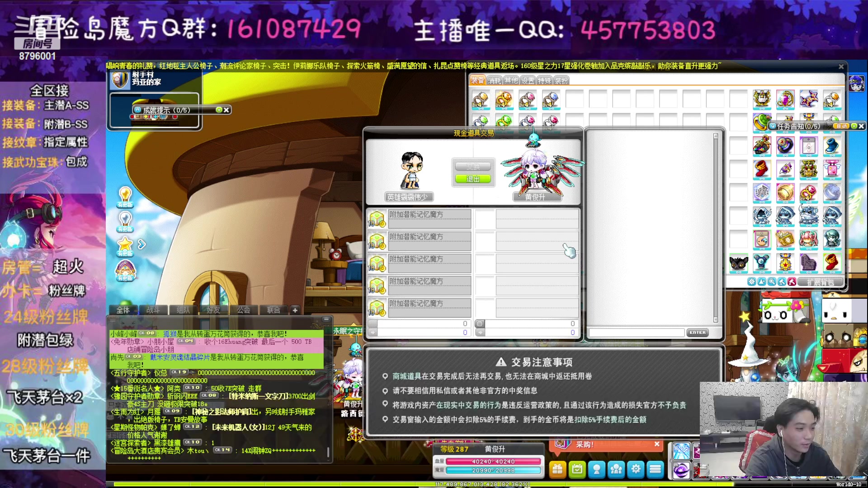Screen dimensions: 868x488
Task: Minimize the chat window
Action: point(326,319)
